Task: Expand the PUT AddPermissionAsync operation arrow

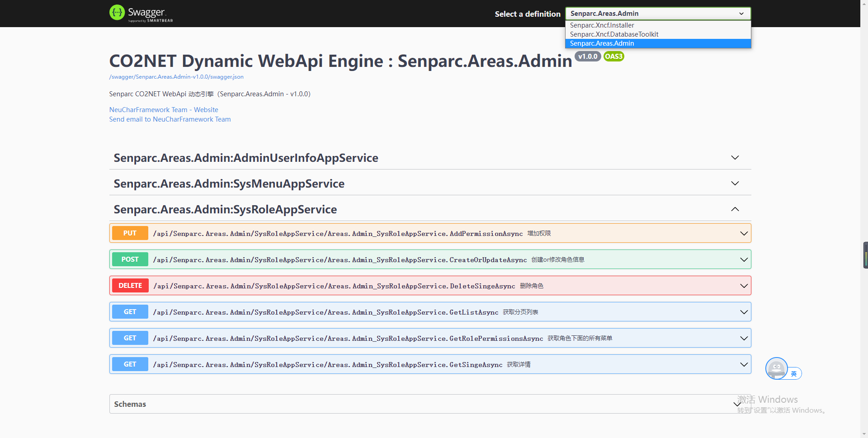Action: (x=744, y=234)
